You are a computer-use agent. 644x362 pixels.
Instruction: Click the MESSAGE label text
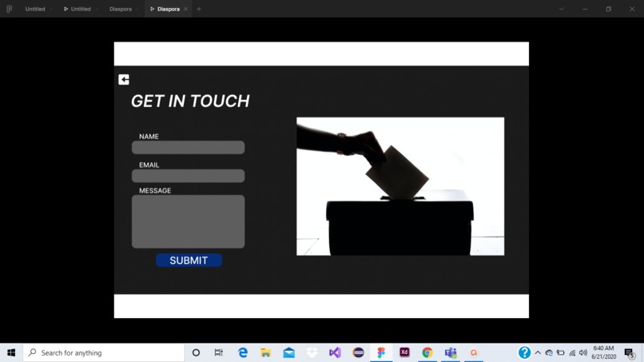[155, 191]
